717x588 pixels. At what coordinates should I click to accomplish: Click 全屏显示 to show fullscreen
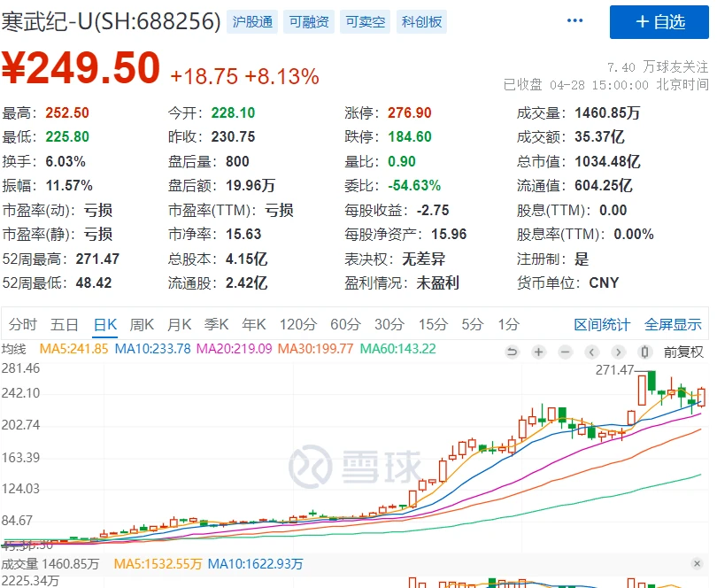(673, 324)
